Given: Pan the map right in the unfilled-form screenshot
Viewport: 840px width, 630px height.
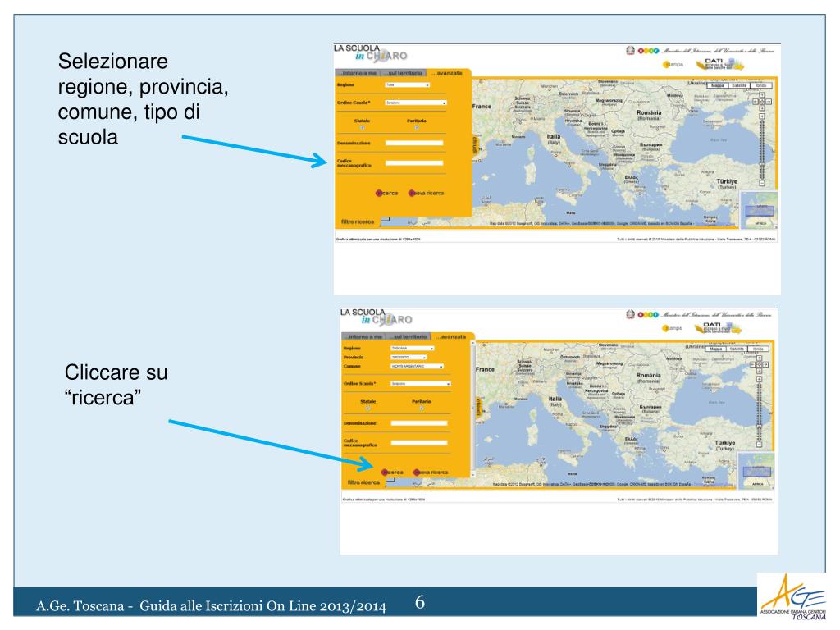Looking at the screenshot, I should pyautogui.click(x=768, y=101).
